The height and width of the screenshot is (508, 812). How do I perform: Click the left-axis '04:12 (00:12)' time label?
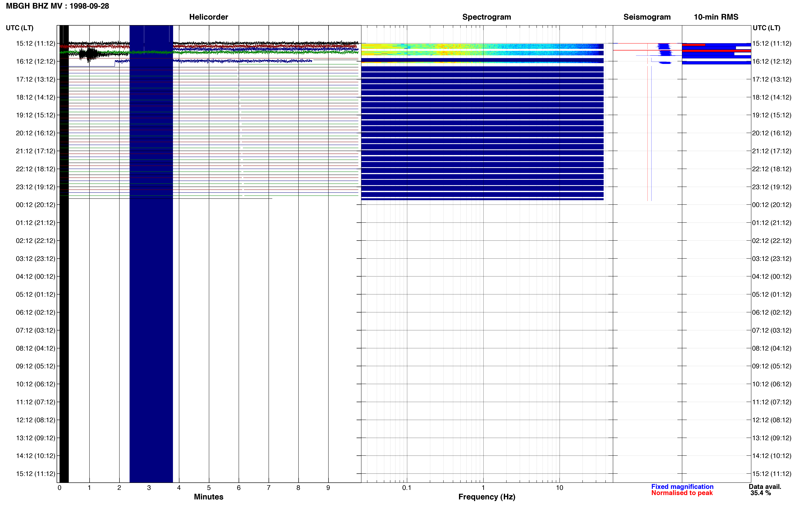tap(36, 277)
